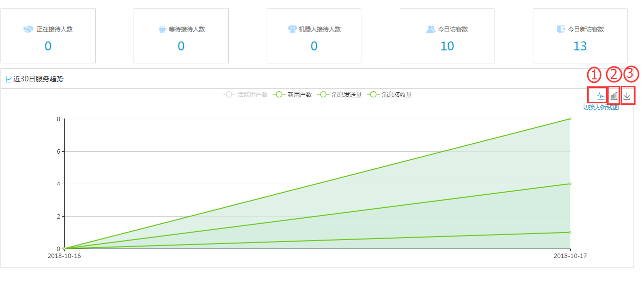This screenshot has height=286, width=644.
Task: Click handshake icon beside 正在接待人数
Action: [x=28, y=29]
